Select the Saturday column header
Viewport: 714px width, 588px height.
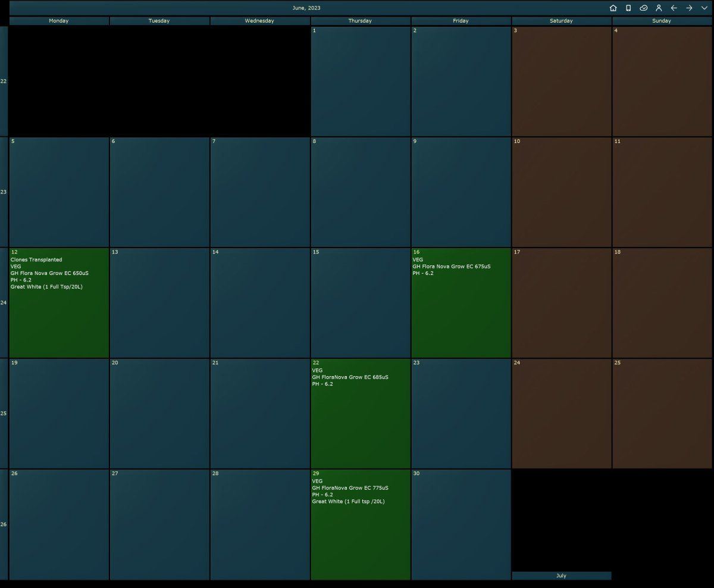[561, 21]
